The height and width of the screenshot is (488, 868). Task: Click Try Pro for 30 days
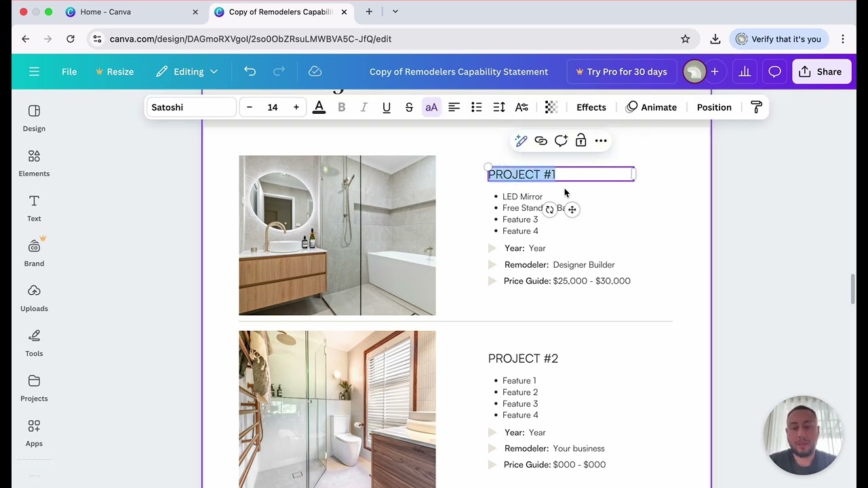621,71
